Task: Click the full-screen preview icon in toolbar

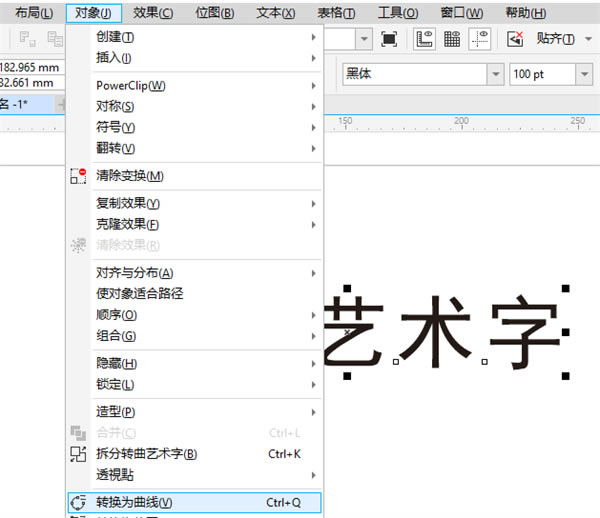Action: (389, 39)
